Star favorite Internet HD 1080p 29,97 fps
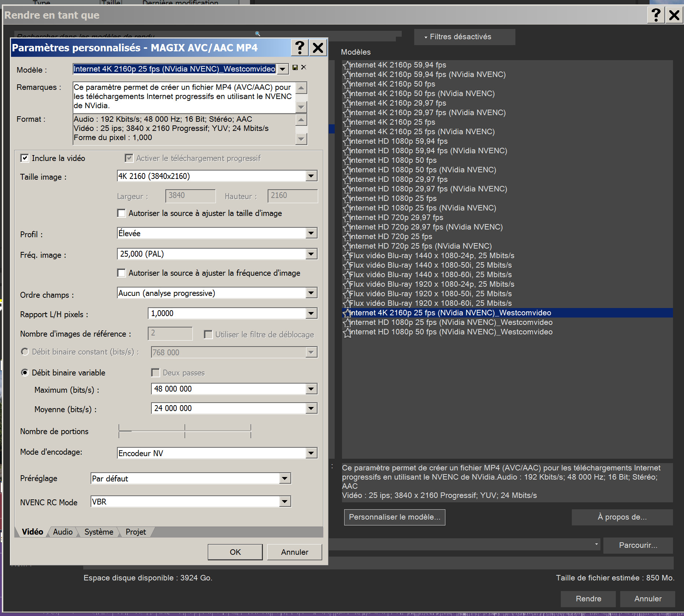Viewport: 684px width, 616px height. tap(346, 180)
